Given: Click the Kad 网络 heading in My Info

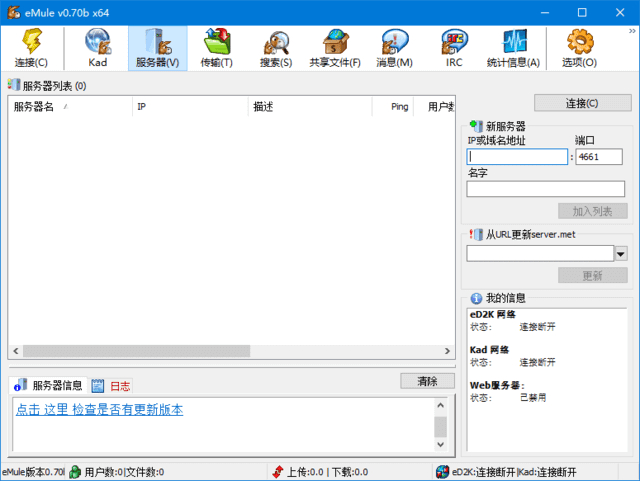Looking at the screenshot, I should point(489,350).
